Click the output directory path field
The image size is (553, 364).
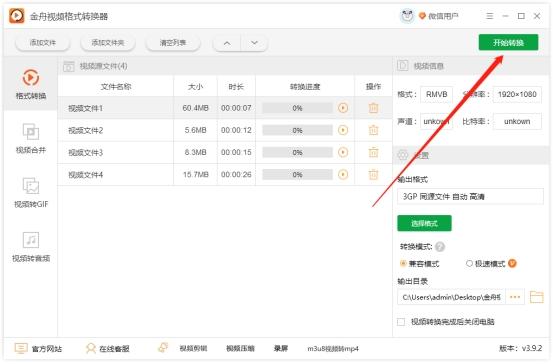tap(451, 297)
